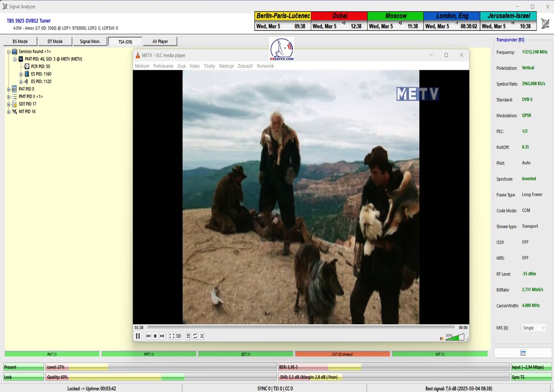
Task: Switch to the AV Player tab
Action: [160, 41]
